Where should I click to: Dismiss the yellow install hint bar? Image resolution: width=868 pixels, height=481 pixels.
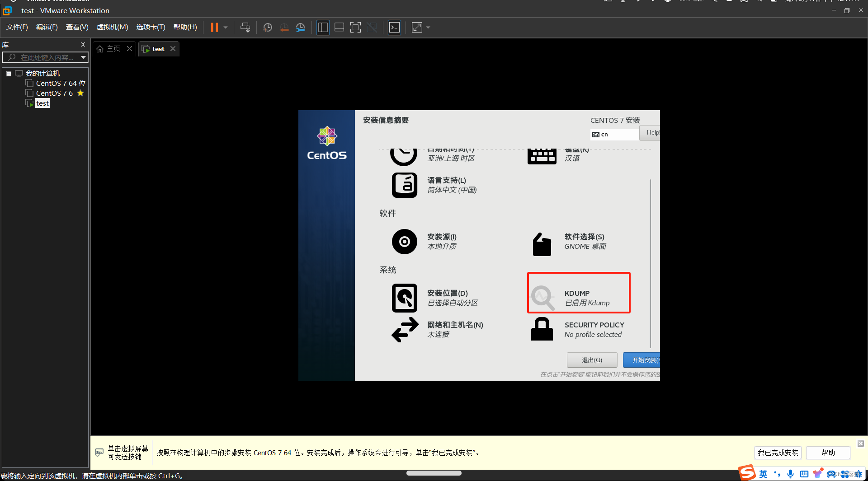[861, 444]
